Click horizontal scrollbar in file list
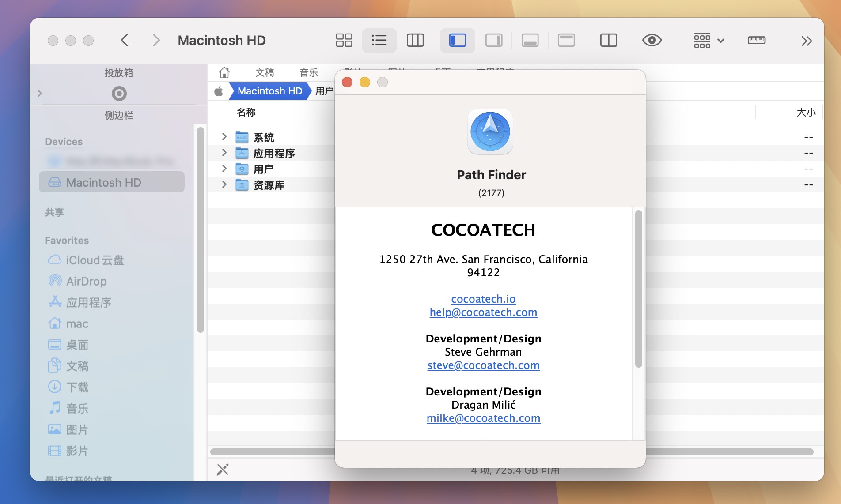This screenshot has width=841, height=504. pyautogui.click(x=511, y=452)
